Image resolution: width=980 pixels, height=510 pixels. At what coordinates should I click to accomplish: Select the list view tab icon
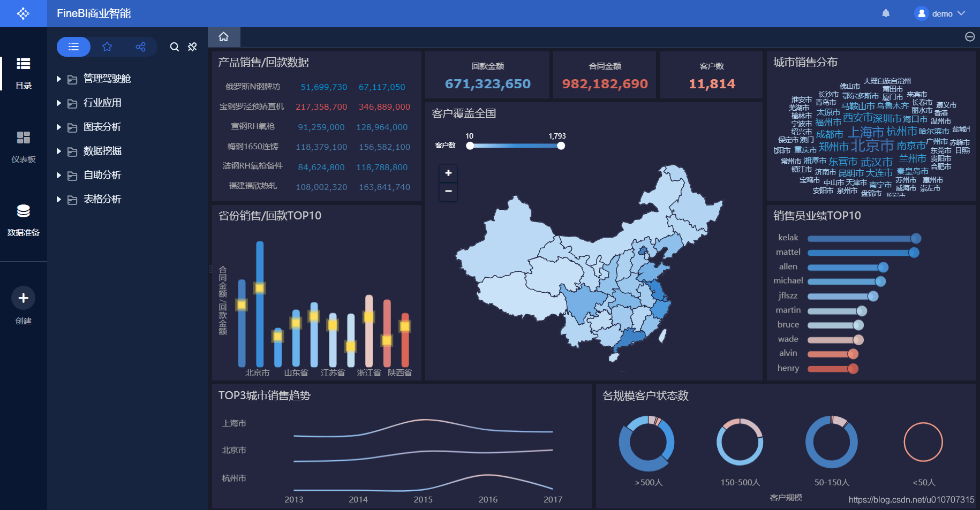[74, 47]
